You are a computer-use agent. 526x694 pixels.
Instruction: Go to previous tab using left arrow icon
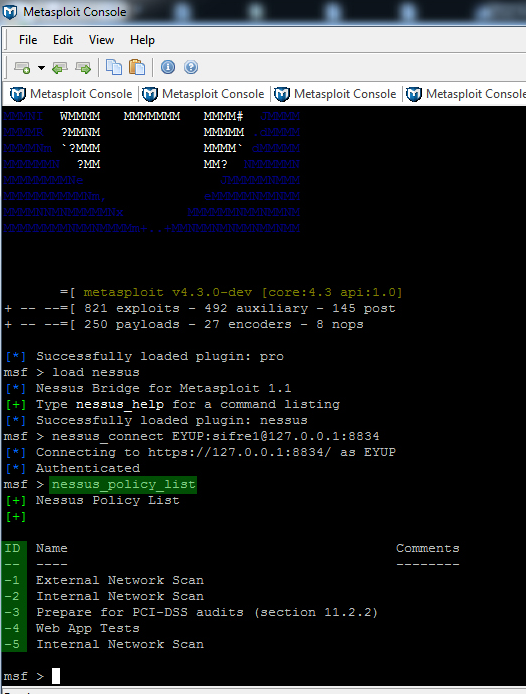[60, 67]
